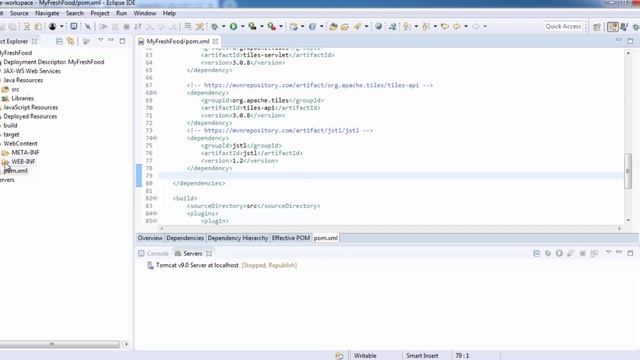The height and width of the screenshot is (360, 640).
Task: Open the Run menu
Action: point(121,13)
